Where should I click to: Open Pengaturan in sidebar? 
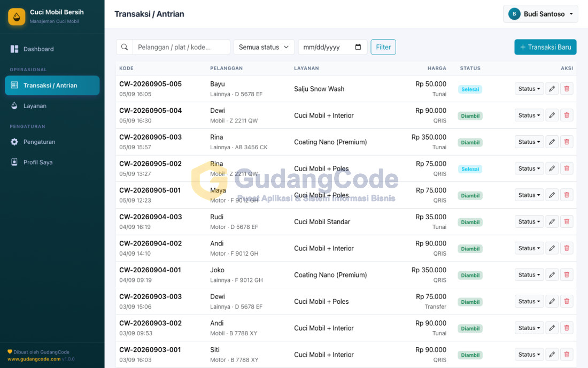pos(52,142)
